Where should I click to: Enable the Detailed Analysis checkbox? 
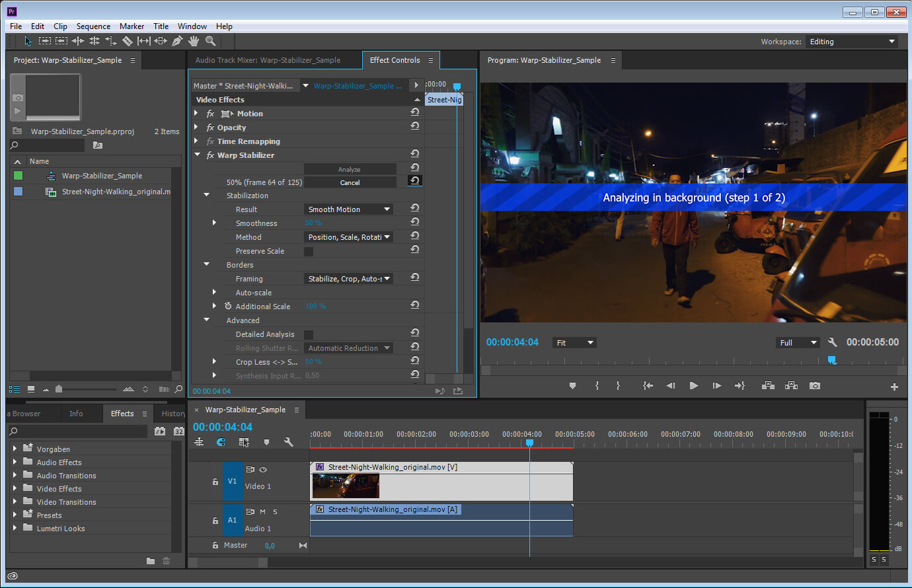309,335
